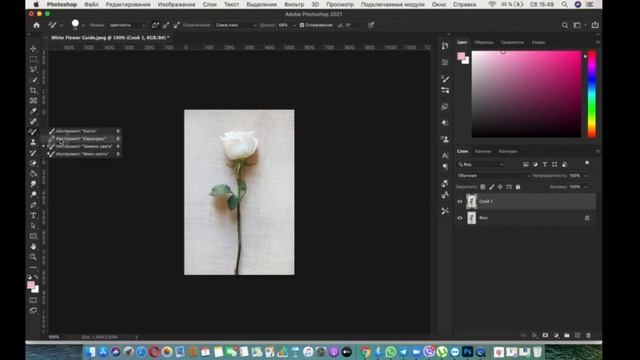Choose Pencil tool from flyout menu

tap(80, 139)
